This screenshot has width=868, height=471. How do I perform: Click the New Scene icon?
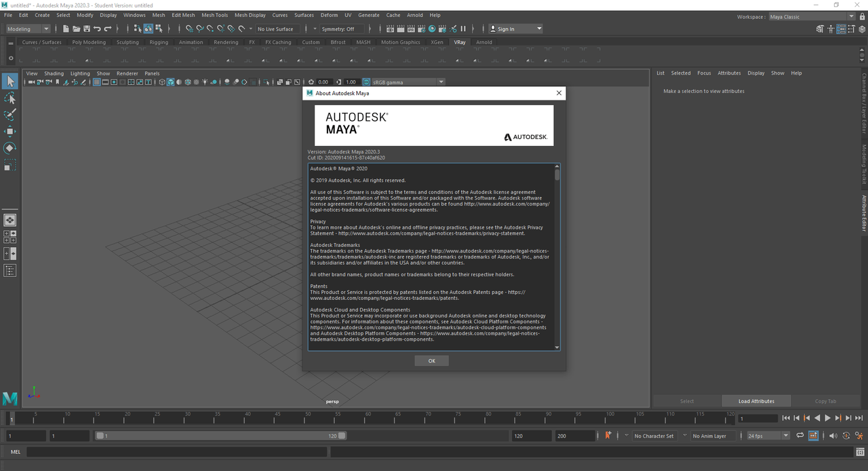66,29
